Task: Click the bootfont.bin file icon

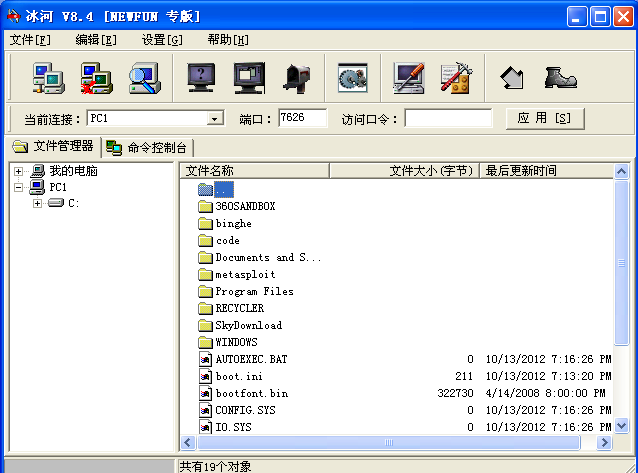Action: tap(206, 393)
